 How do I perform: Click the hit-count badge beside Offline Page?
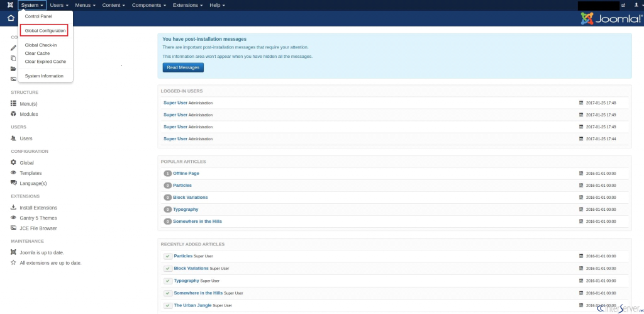pos(167,174)
